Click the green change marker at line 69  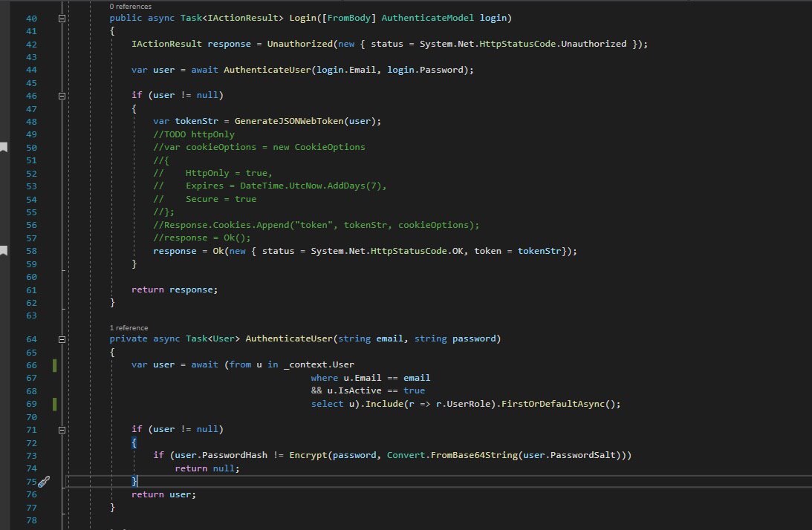[x=54, y=405]
